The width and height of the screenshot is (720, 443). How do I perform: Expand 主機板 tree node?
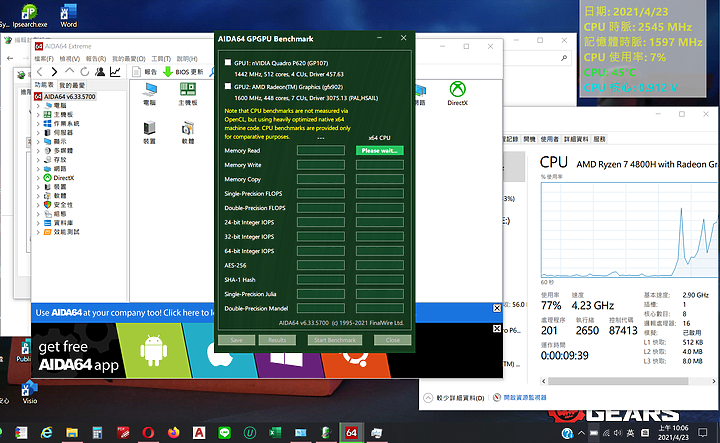38,114
